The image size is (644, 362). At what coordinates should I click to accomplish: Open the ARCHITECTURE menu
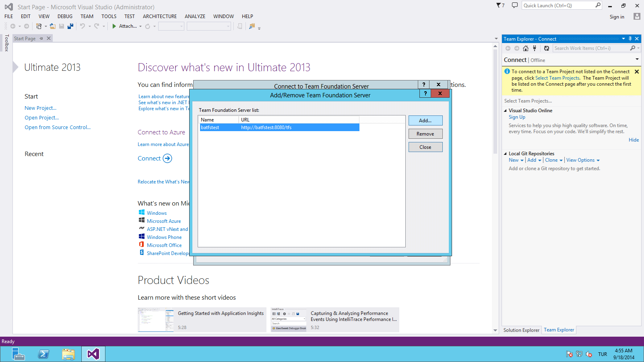(x=159, y=16)
